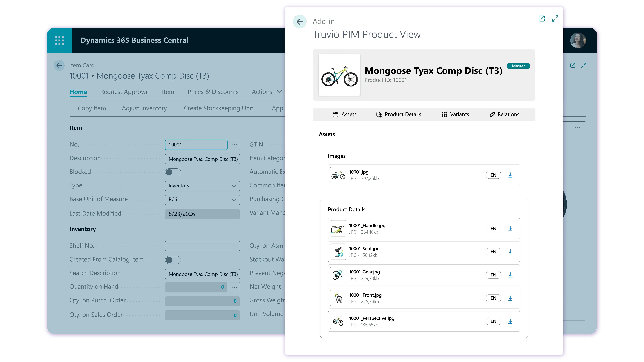The height and width of the screenshot is (362, 644).
Task: Select the Home tab
Action: click(x=78, y=92)
